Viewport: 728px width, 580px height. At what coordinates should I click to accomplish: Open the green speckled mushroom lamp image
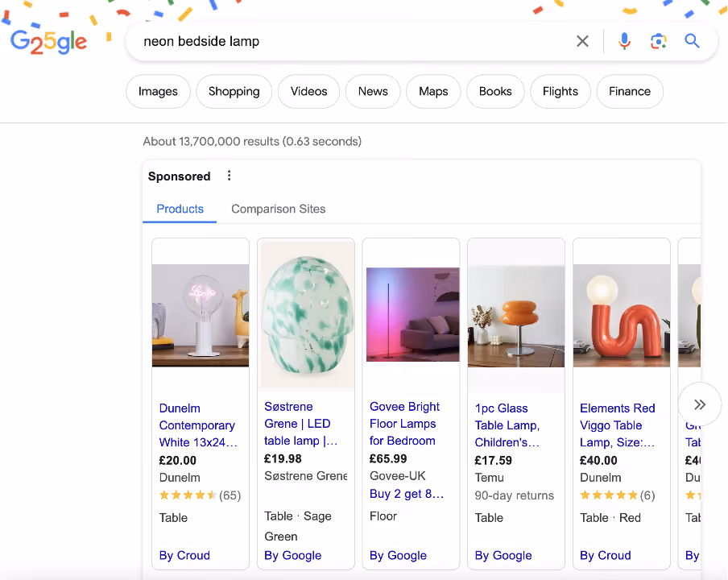click(308, 315)
